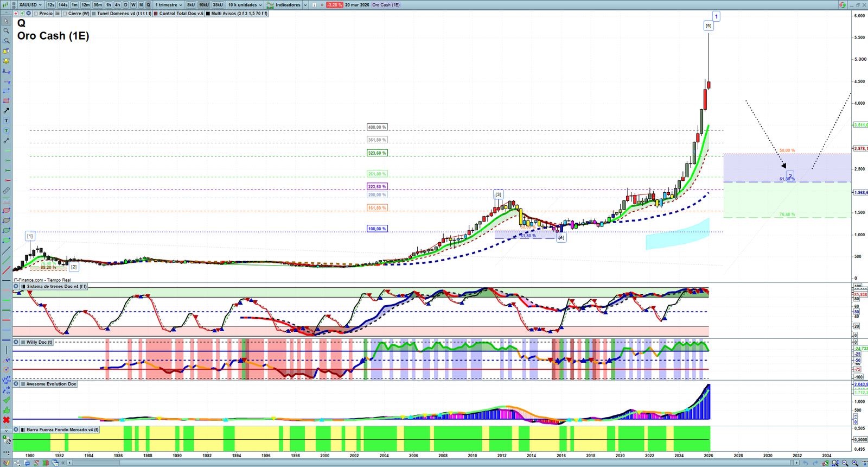
Task: Select the 12m timeframe button
Action: coord(85,5)
